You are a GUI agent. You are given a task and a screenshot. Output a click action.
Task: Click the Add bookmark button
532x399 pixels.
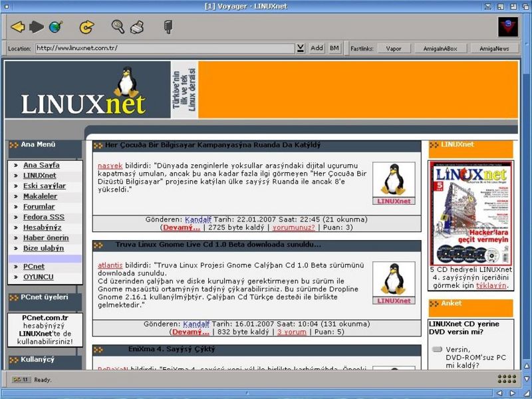(x=317, y=48)
